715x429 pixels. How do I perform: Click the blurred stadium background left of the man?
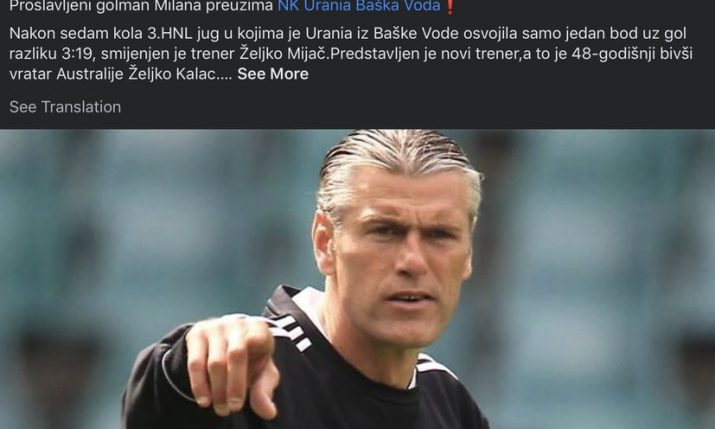[x=137, y=228]
